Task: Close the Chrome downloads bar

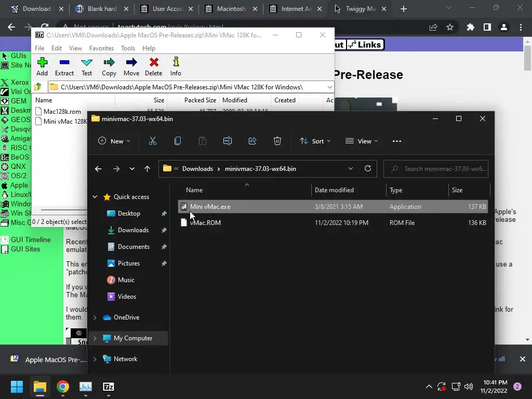Action: coord(523,359)
